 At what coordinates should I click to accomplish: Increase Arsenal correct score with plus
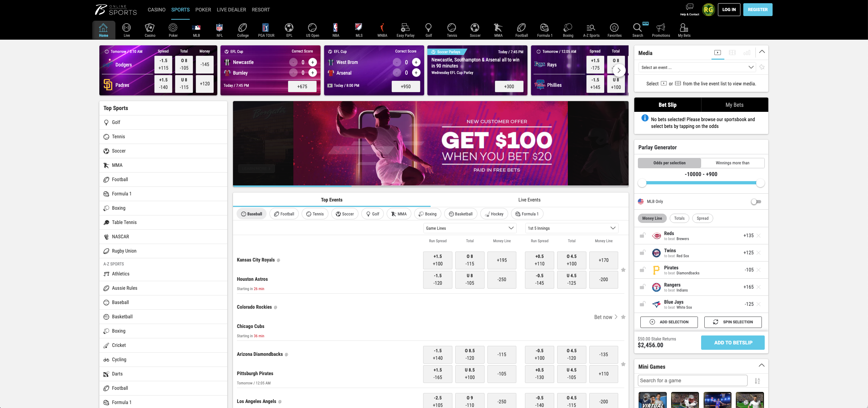416,73
